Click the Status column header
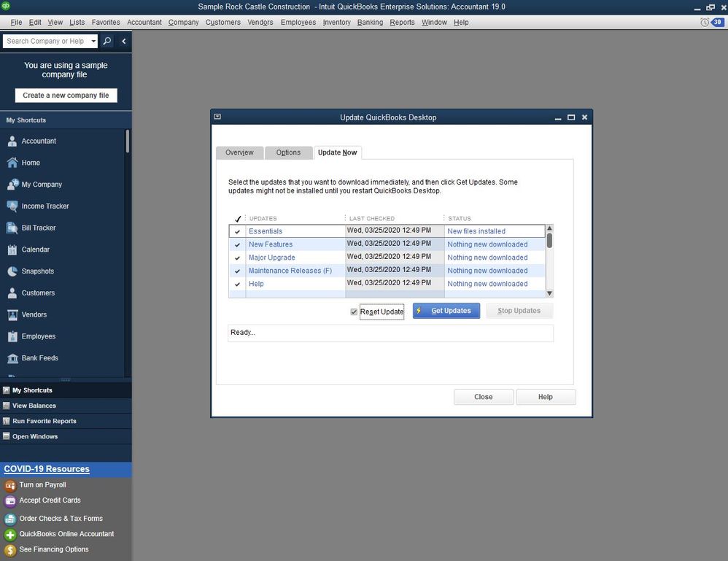728x561 pixels. click(460, 219)
